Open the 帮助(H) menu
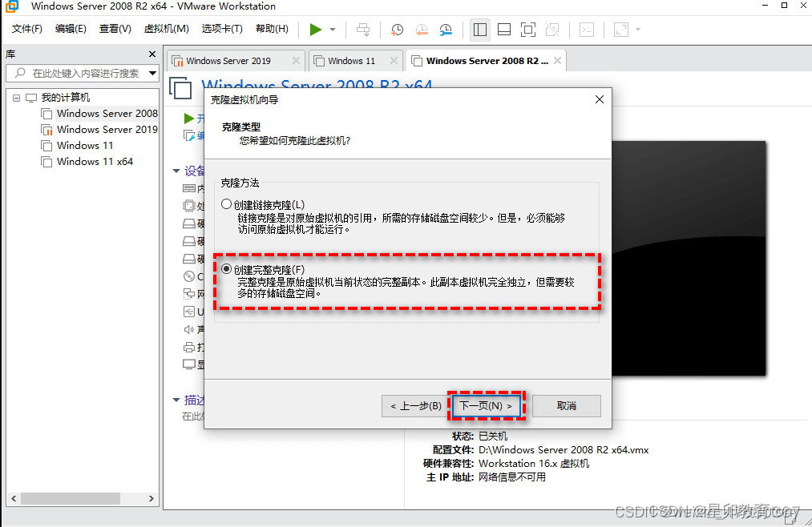812x527 pixels. coord(272,29)
